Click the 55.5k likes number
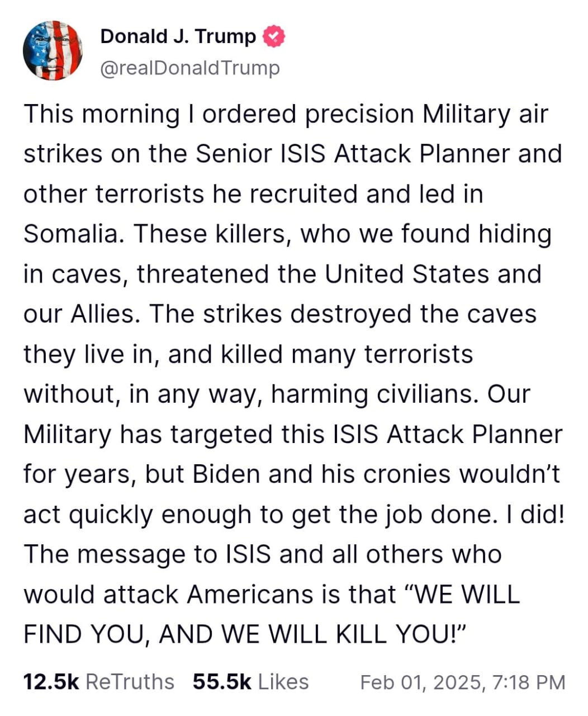This screenshot has width=588, height=716. 221,682
